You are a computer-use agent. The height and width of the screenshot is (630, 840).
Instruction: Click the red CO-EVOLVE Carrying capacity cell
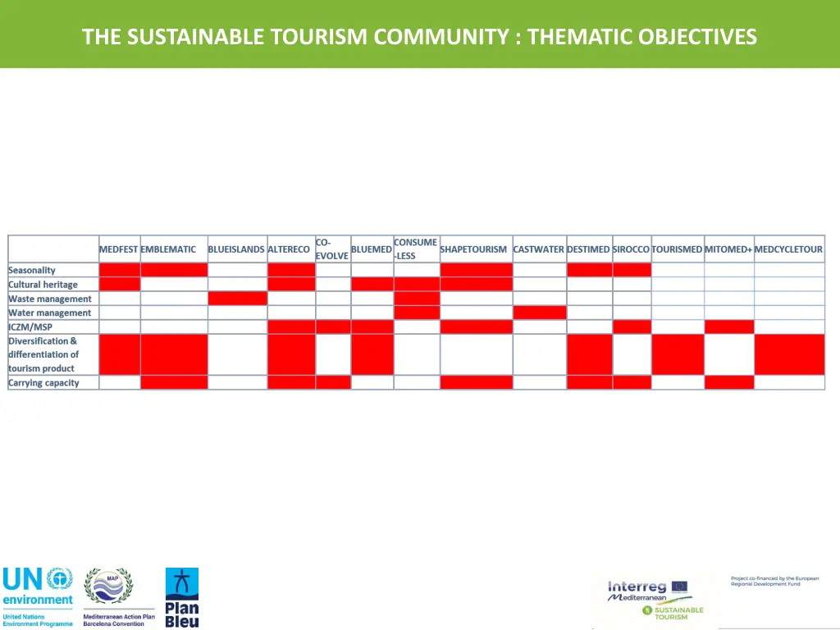pyautogui.click(x=333, y=382)
